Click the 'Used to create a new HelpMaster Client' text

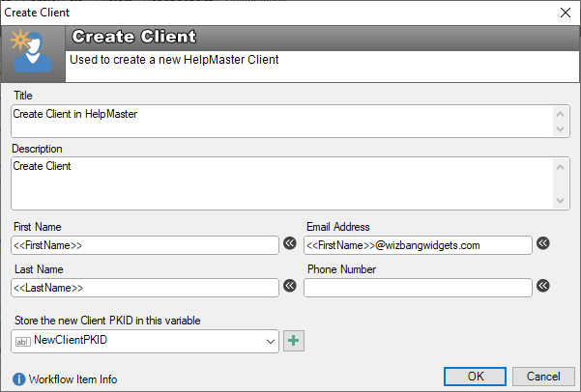(x=174, y=60)
